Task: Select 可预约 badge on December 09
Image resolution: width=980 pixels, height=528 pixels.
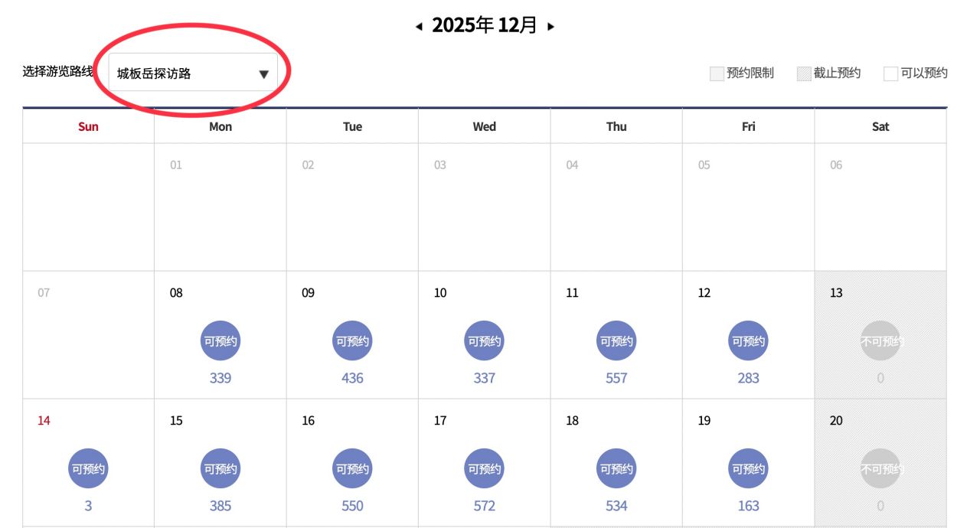Action: point(352,341)
